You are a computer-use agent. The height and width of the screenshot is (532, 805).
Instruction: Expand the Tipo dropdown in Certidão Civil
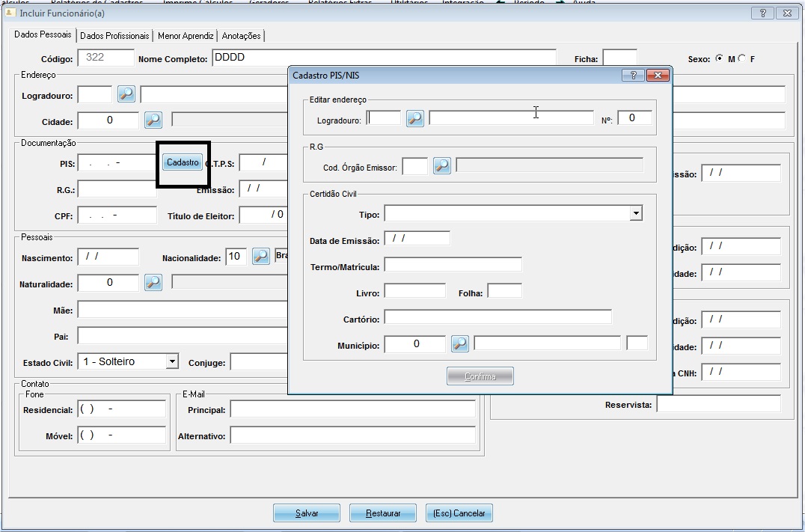635,214
